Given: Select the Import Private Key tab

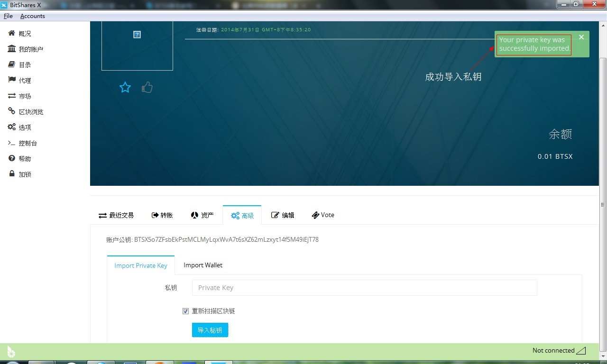Looking at the screenshot, I should [141, 265].
